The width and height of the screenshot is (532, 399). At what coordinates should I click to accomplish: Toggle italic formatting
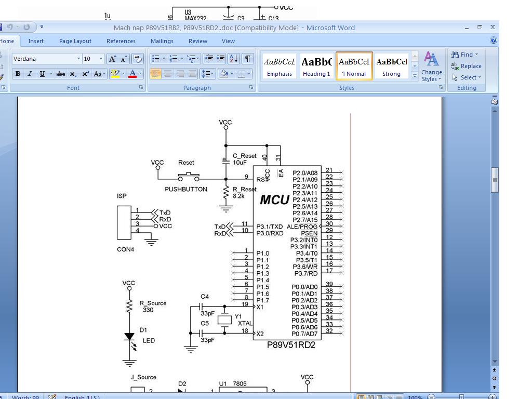pyautogui.click(x=30, y=74)
